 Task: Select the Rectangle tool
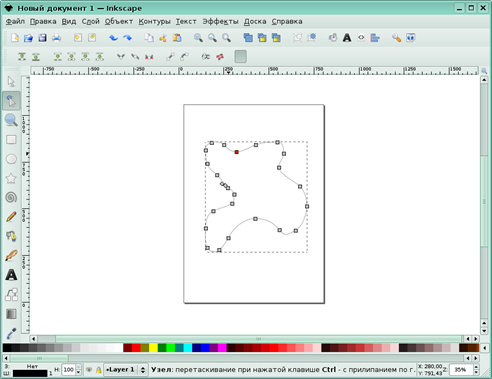[11, 139]
